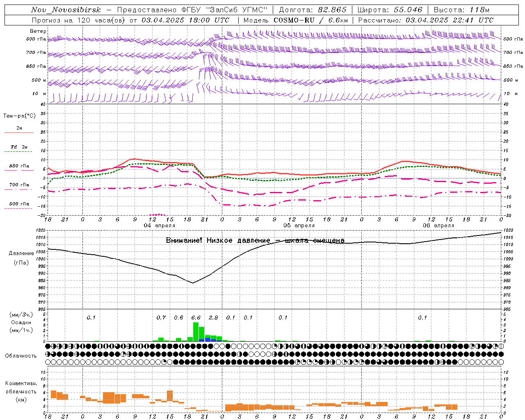
Task: Click the '700 гПа' temperature legend entry
Action: click(19, 185)
